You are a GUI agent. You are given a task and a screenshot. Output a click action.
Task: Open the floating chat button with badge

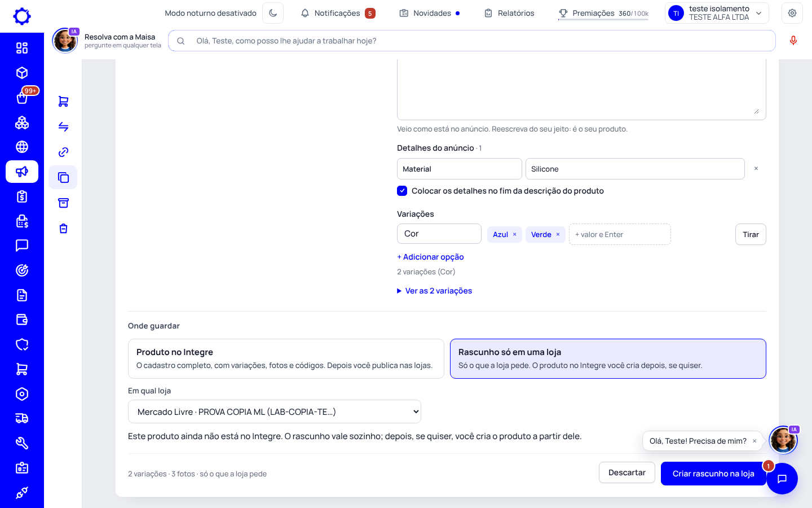click(782, 479)
